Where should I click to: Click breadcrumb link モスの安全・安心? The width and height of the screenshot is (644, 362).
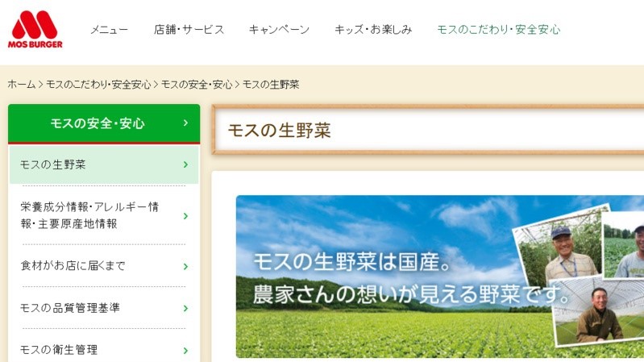(197, 84)
